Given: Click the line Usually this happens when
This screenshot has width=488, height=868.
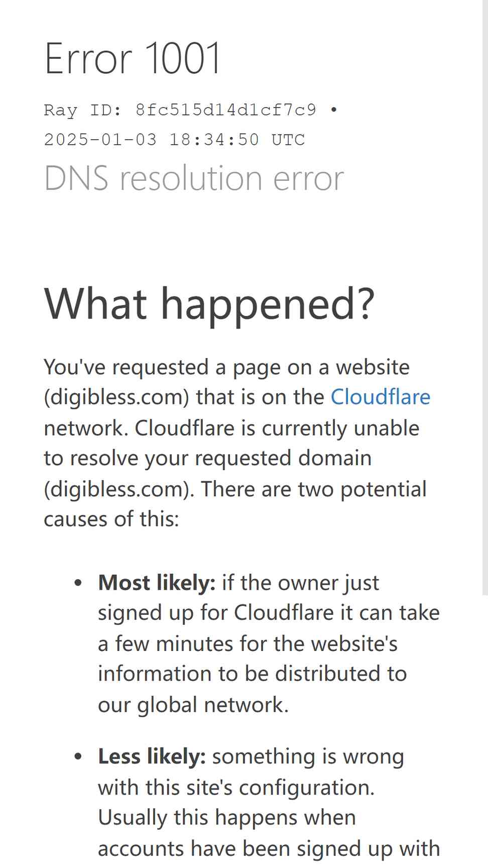Looking at the screenshot, I should 227,817.
